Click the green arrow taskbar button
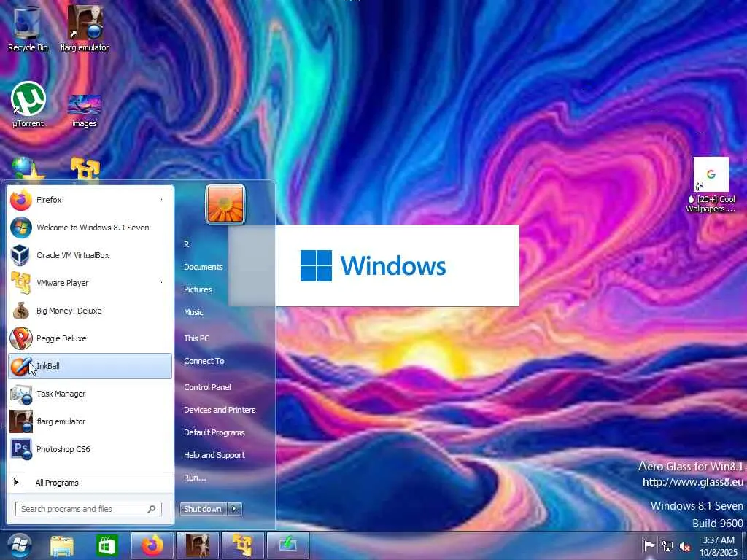 287,545
